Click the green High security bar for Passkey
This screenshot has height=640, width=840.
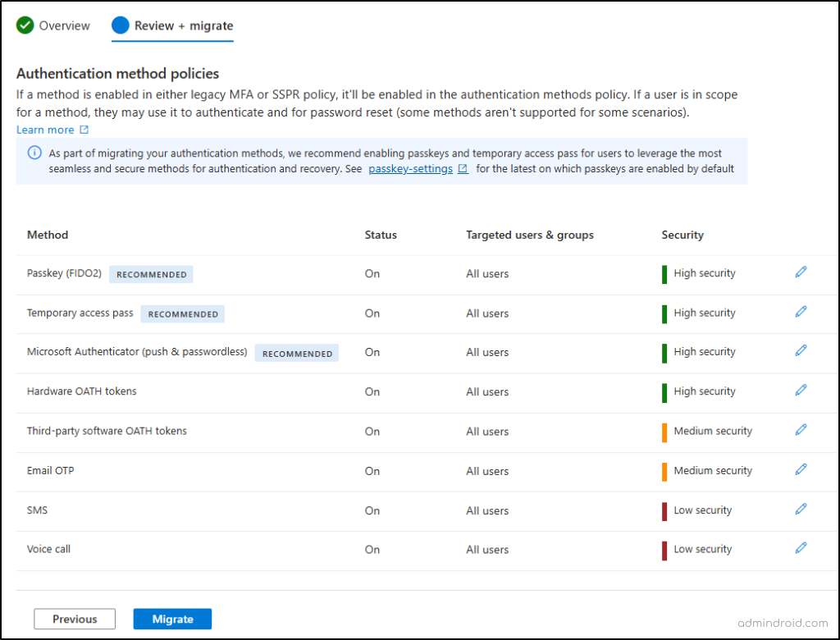[664, 272]
